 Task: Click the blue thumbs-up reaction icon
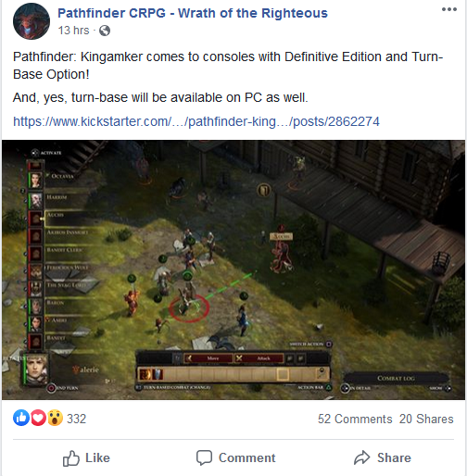(21, 418)
